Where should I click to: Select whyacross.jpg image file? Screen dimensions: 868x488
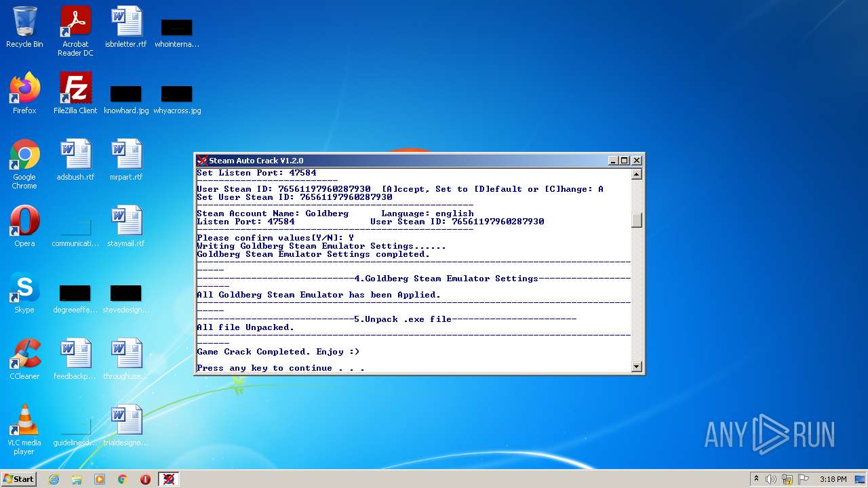[x=177, y=99]
